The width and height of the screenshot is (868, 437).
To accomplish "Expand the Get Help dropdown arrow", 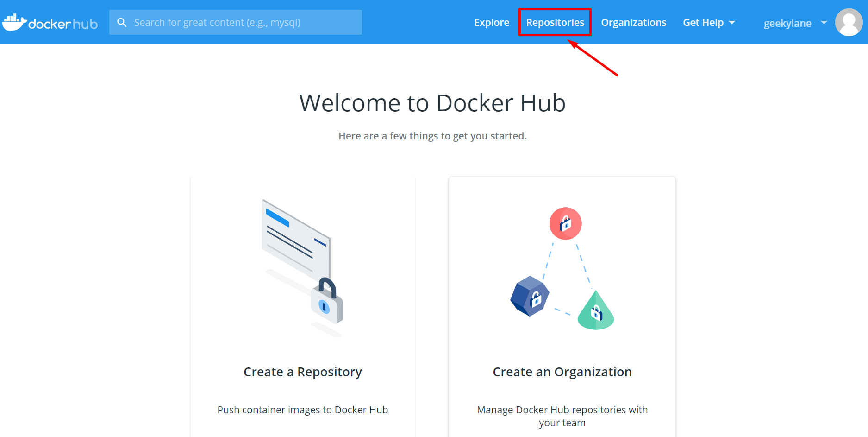I will pos(732,22).
